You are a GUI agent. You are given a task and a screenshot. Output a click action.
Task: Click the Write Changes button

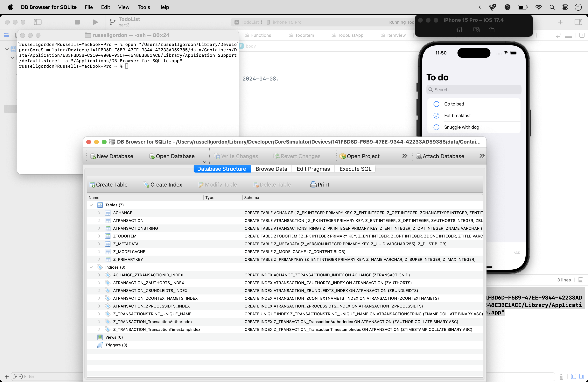coord(236,156)
